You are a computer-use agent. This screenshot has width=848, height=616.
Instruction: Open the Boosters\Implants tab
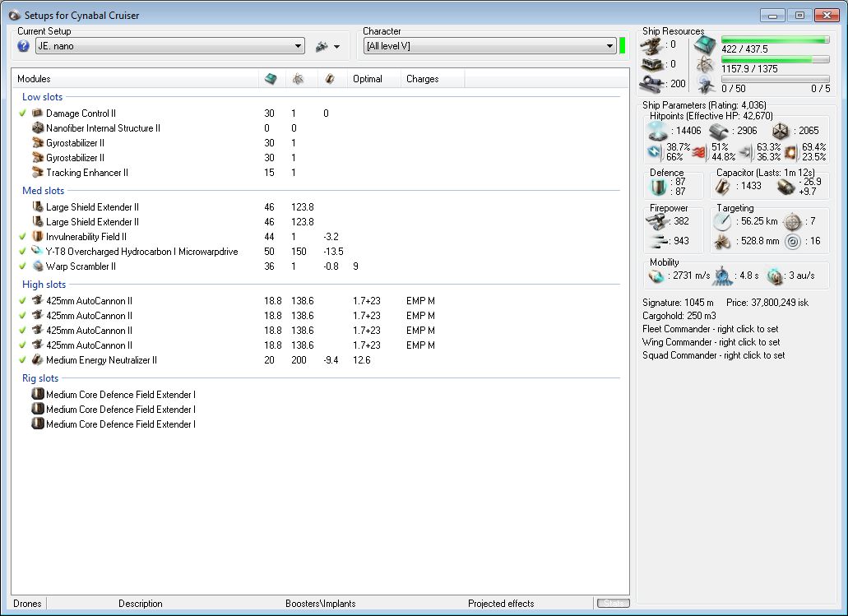(x=320, y=604)
